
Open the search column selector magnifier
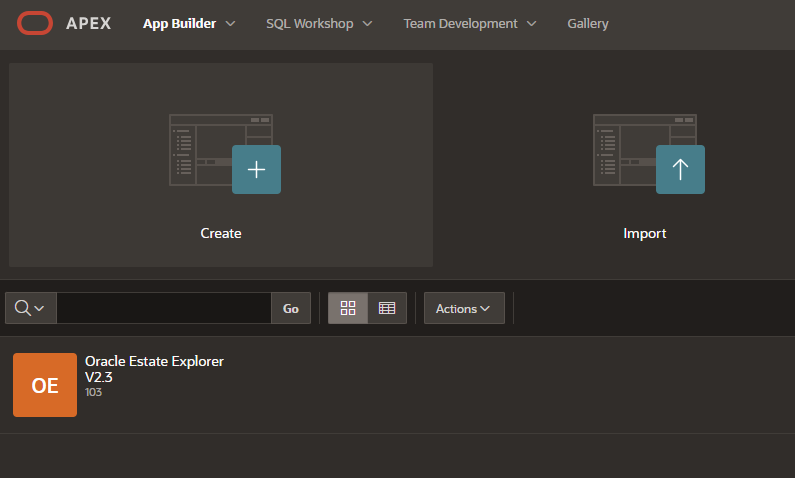[30, 308]
